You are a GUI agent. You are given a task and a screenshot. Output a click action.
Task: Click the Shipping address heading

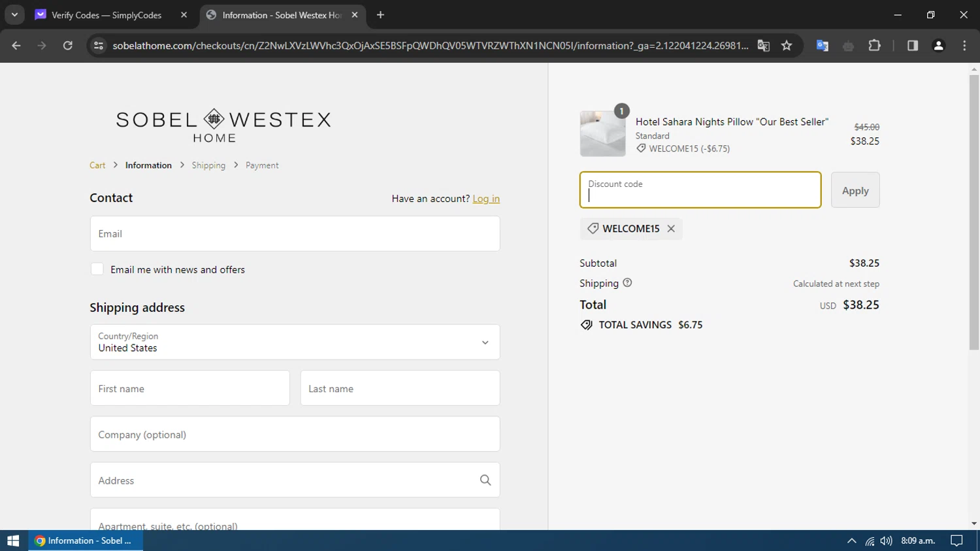(x=137, y=307)
